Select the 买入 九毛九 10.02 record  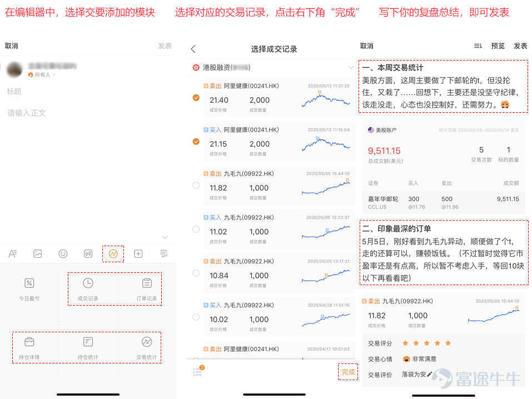tap(196, 317)
